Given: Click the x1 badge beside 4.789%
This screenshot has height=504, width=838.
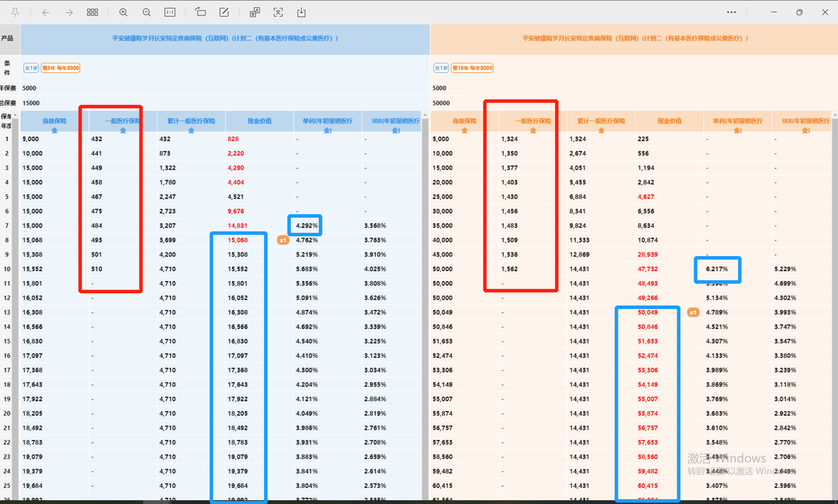Looking at the screenshot, I should (693, 312).
